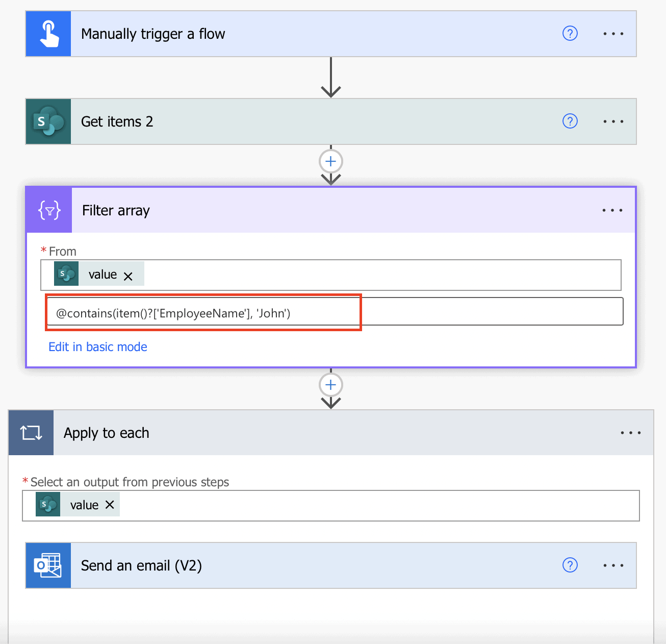The height and width of the screenshot is (644, 666).
Task: Open the ellipsis menu on Apply to each
Action: tap(631, 432)
